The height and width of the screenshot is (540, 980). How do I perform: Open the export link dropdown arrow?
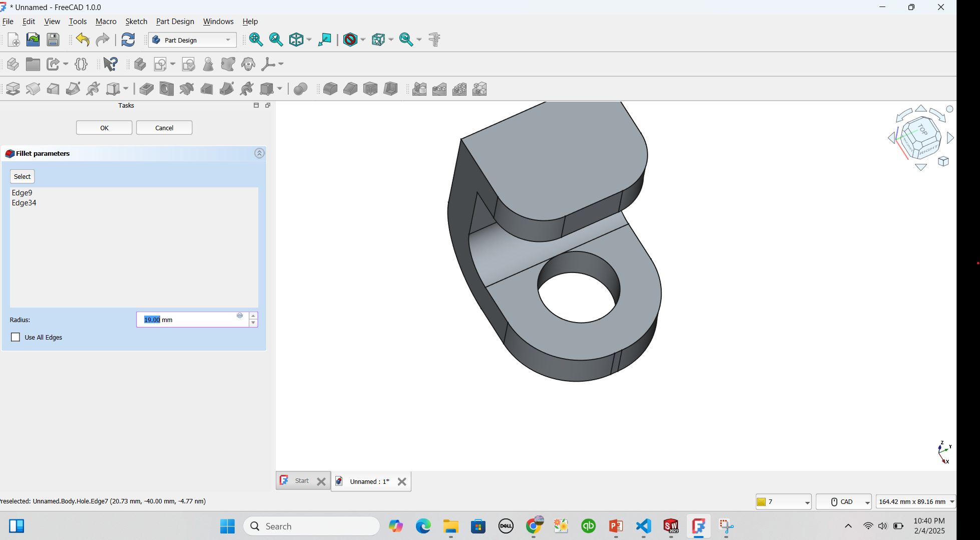point(66,64)
